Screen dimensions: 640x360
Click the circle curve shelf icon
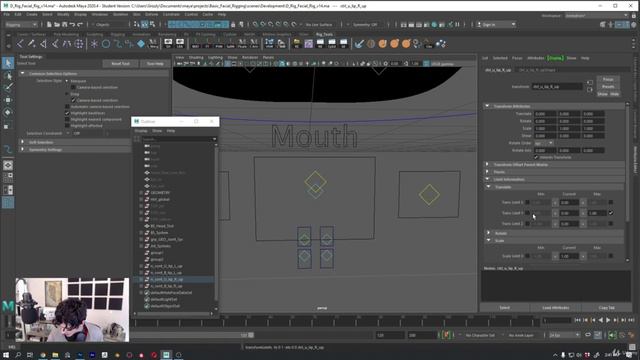click(106, 44)
